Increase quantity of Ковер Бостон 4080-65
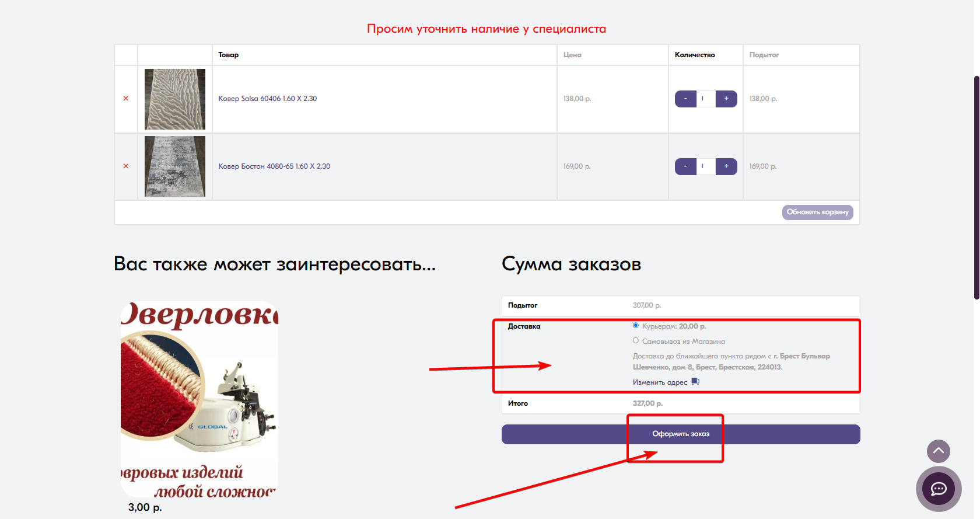 click(x=726, y=166)
